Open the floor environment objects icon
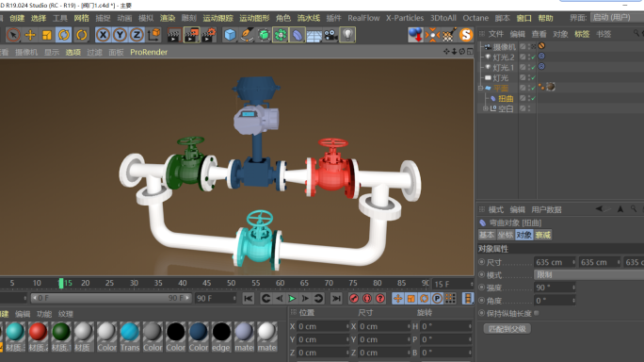Screen dimensions: 644x362 coord(314,35)
